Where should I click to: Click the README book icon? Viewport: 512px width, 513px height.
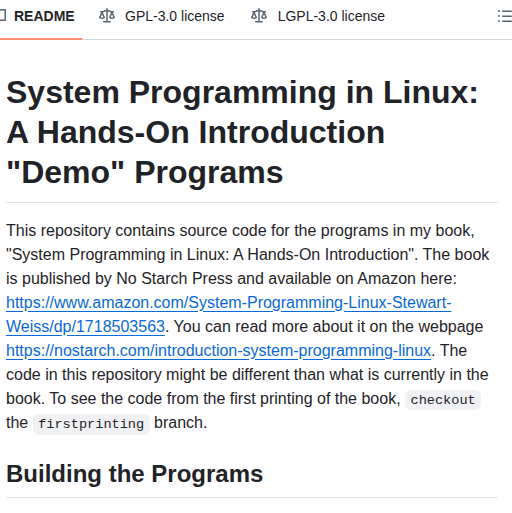(x=3, y=16)
